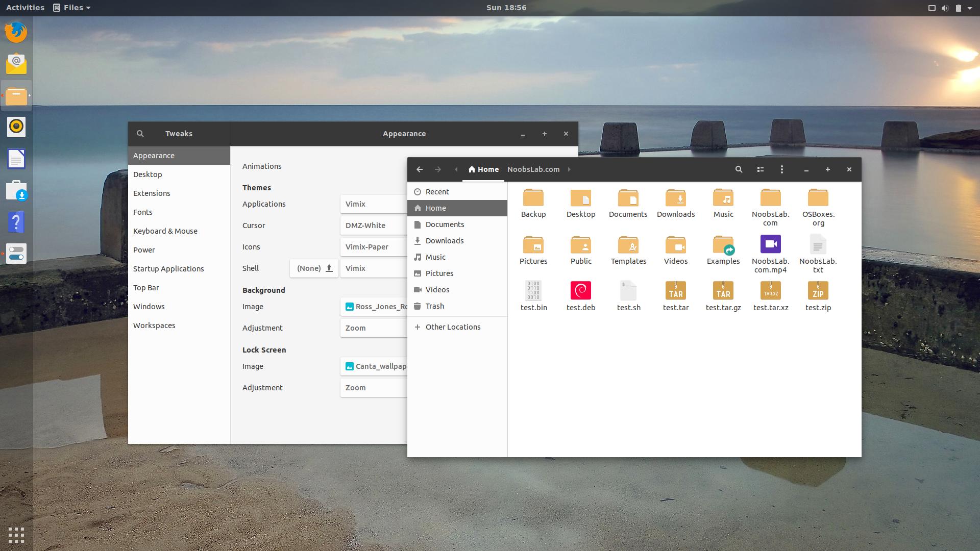
Task: Open the background Adjustment dropdown set to Zoom
Action: pyautogui.click(x=374, y=328)
